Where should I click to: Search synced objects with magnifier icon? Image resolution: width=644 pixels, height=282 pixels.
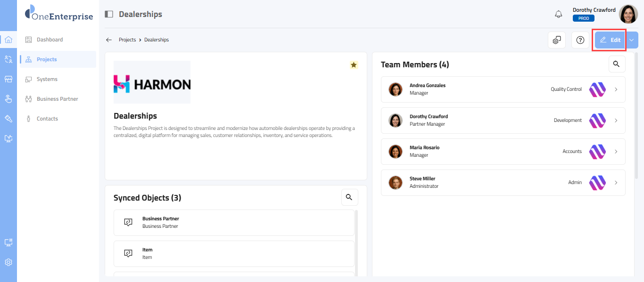(x=349, y=197)
